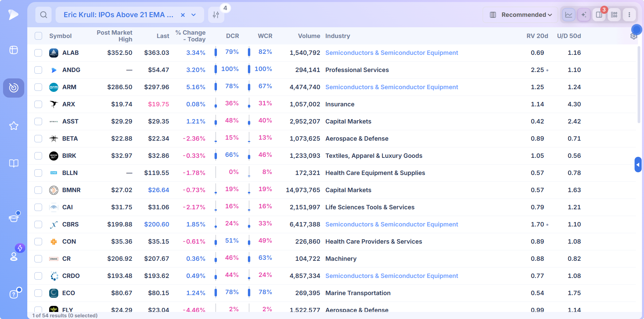Check the CON row checkbox
Viewport: 644px width, 319px height.
pos(38,242)
